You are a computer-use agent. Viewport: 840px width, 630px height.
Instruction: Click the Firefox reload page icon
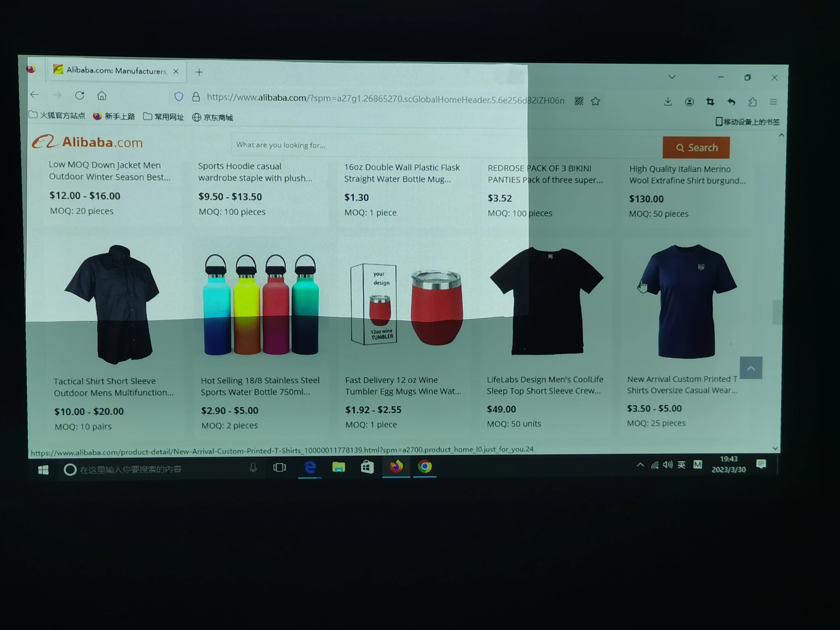pos(79,95)
